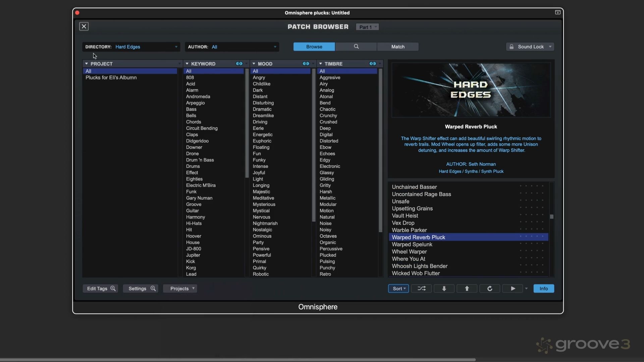Click the Keyword column scrollbar

[x=247, y=123]
